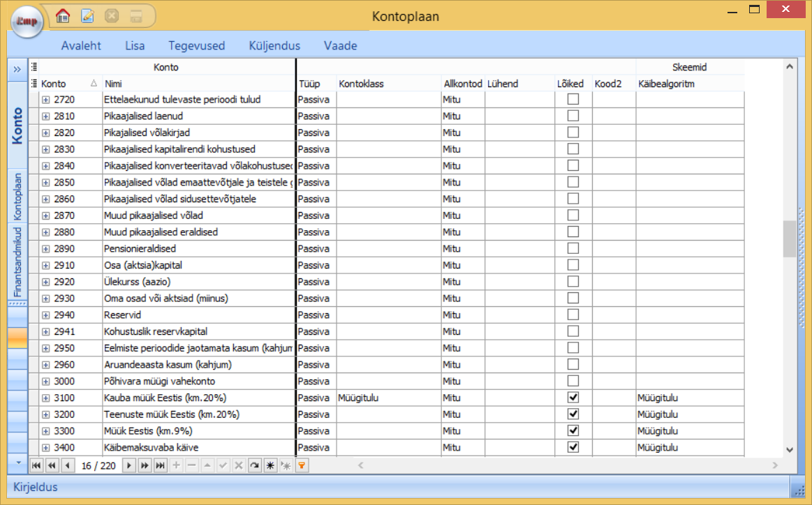
Task: Click the home icon in quick toolbar
Action: 63,15
